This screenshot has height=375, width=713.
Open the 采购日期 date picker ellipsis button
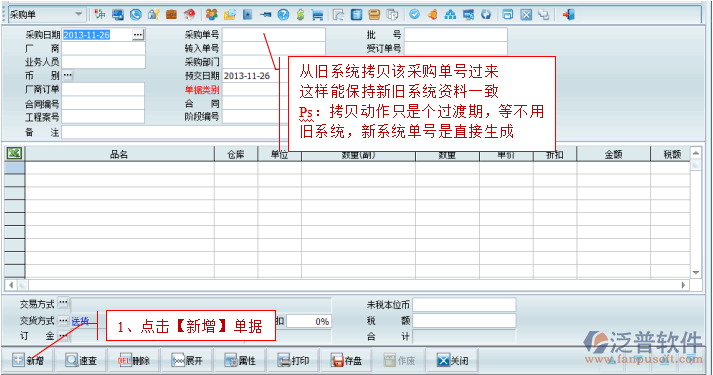[138, 35]
